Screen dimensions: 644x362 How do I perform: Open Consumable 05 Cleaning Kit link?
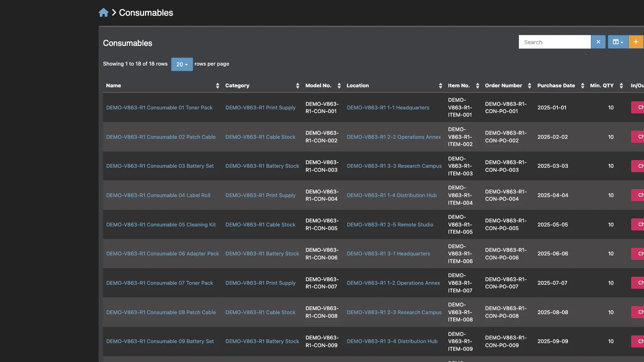161,224
